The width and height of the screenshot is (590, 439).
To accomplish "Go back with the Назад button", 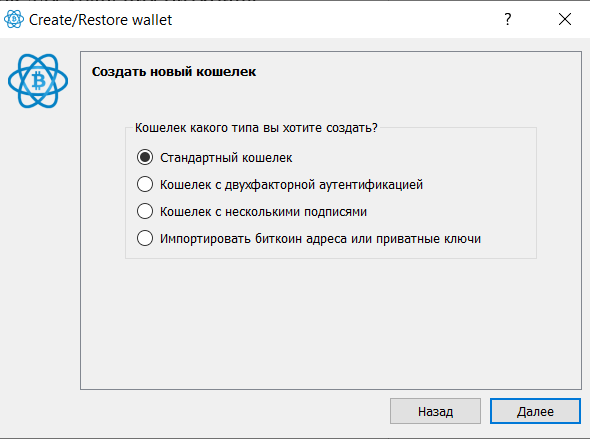I will pos(435,411).
